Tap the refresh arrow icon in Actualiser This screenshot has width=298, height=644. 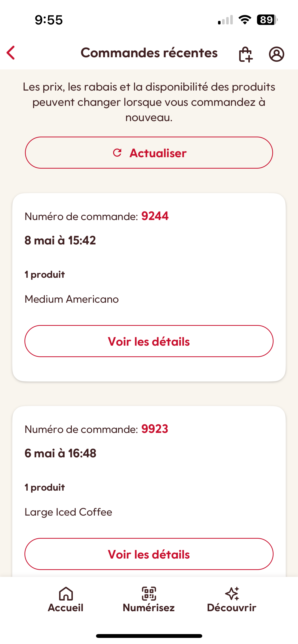tap(117, 152)
